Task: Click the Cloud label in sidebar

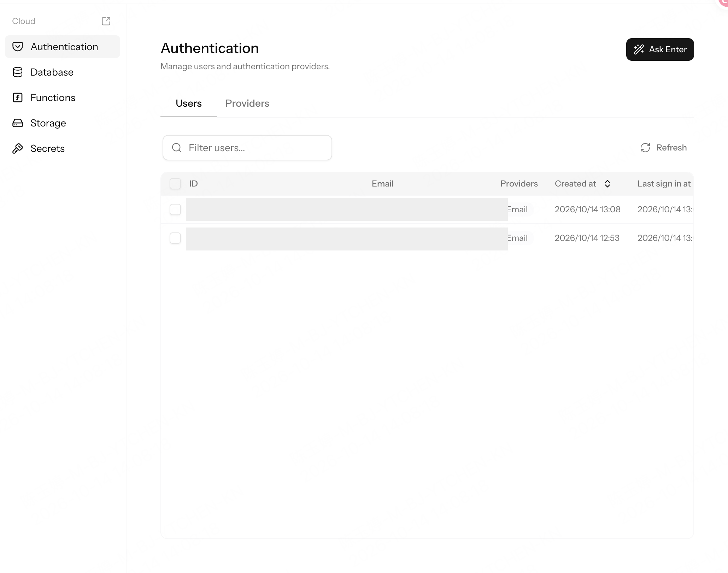Action: click(24, 21)
